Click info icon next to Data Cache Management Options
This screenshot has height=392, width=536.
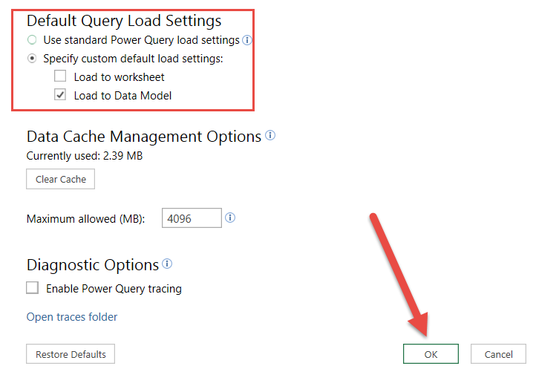tap(270, 136)
